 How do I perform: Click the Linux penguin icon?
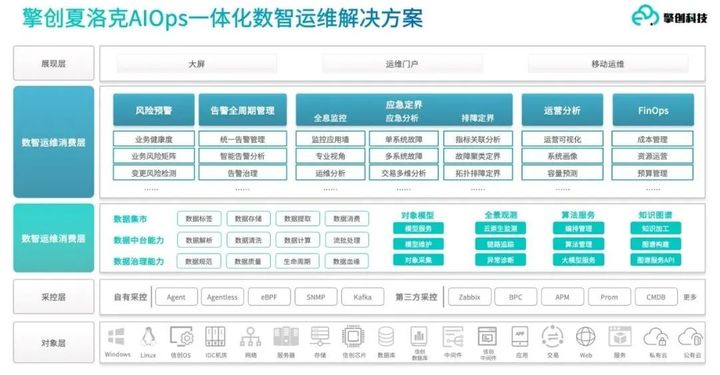tap(148, 336)
